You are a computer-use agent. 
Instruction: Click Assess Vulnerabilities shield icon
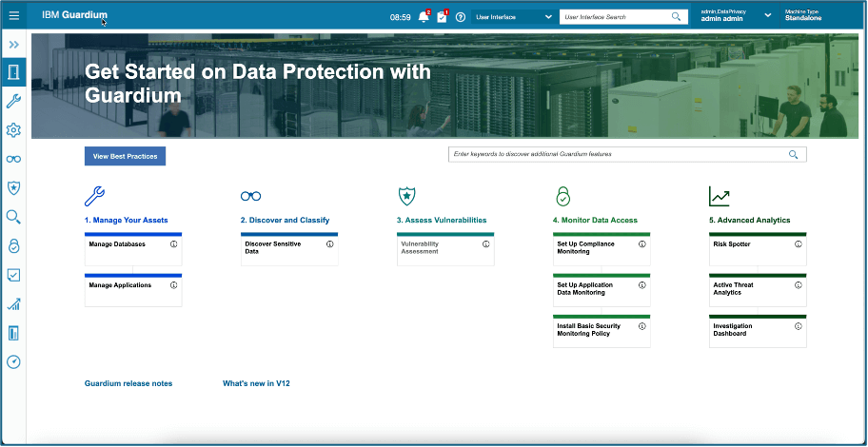(407, 196)
